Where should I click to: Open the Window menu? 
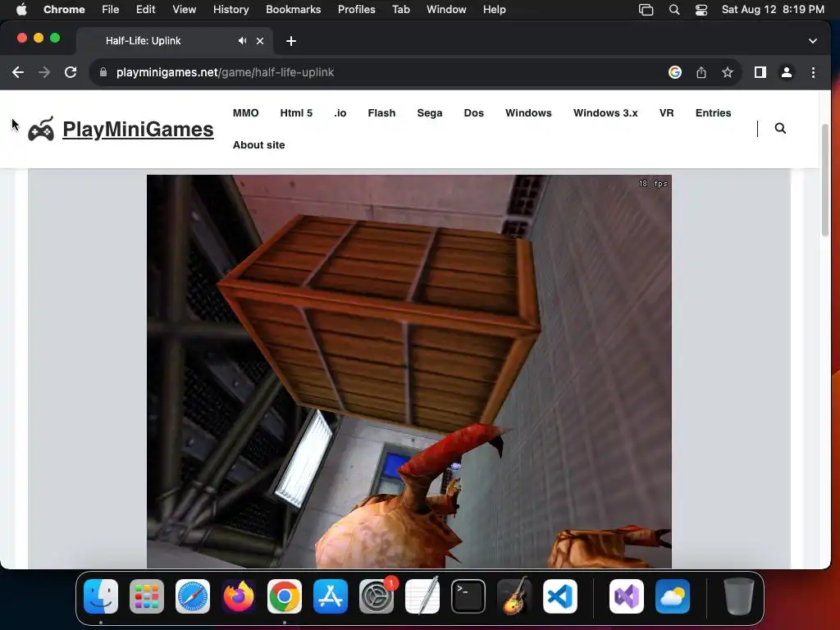446,10
